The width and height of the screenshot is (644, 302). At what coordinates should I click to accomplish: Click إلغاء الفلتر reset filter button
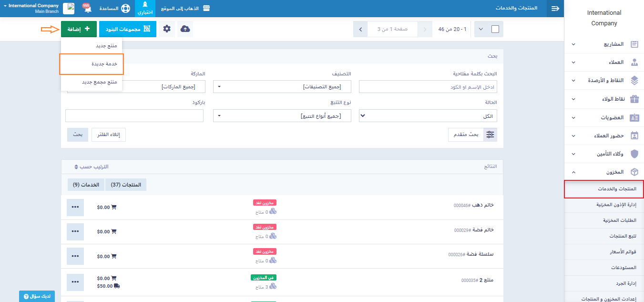coord(108,135)
